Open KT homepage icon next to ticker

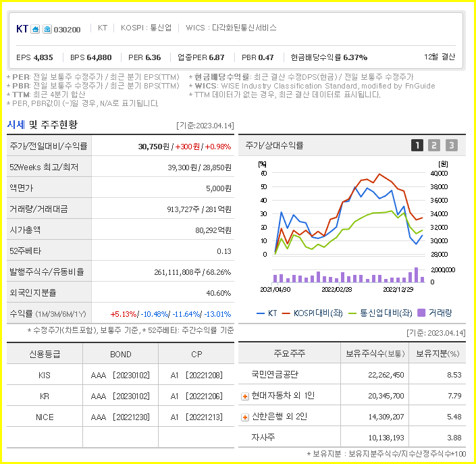[x=35, y=29]
